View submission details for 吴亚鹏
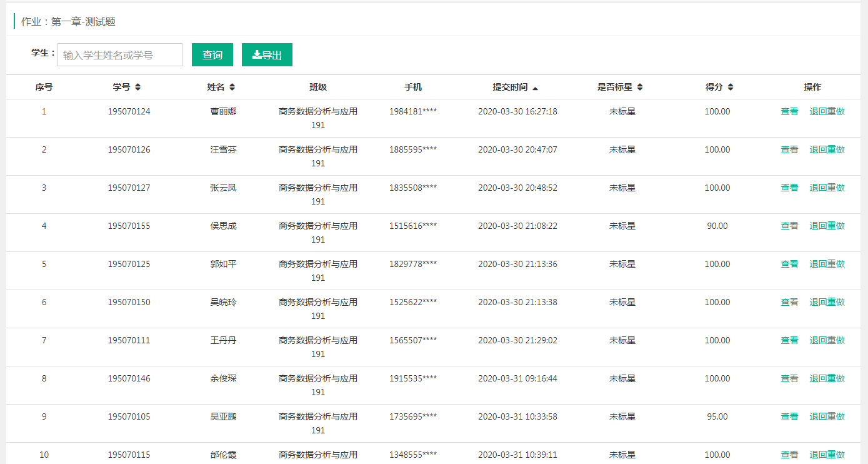The height and width of the screenshot is (464, 868). point(789,416)
